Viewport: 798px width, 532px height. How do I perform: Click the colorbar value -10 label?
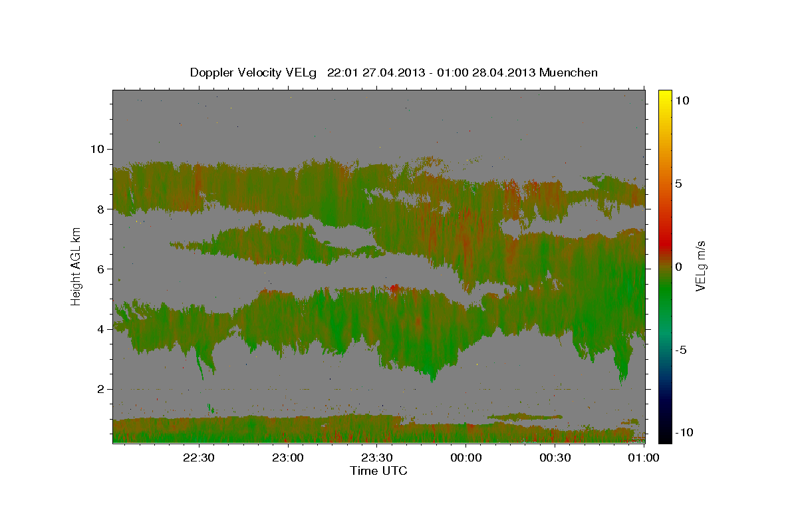[684, 432]
